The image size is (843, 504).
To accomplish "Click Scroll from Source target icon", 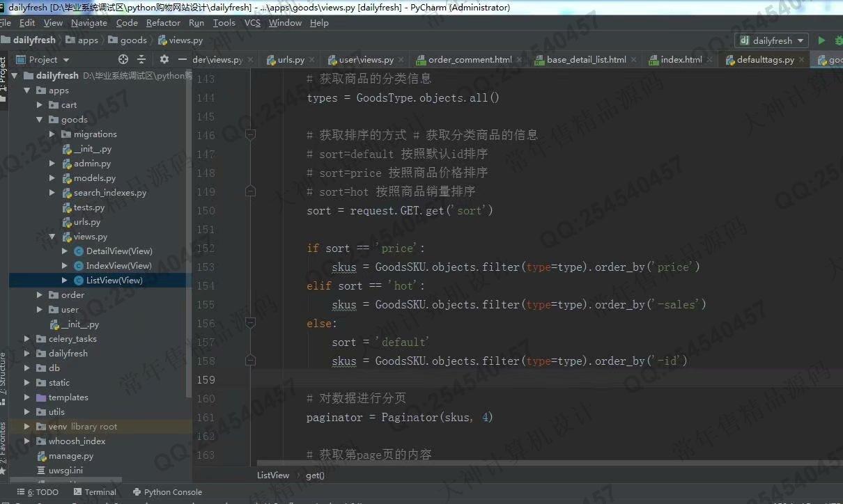I will [123, 59].
